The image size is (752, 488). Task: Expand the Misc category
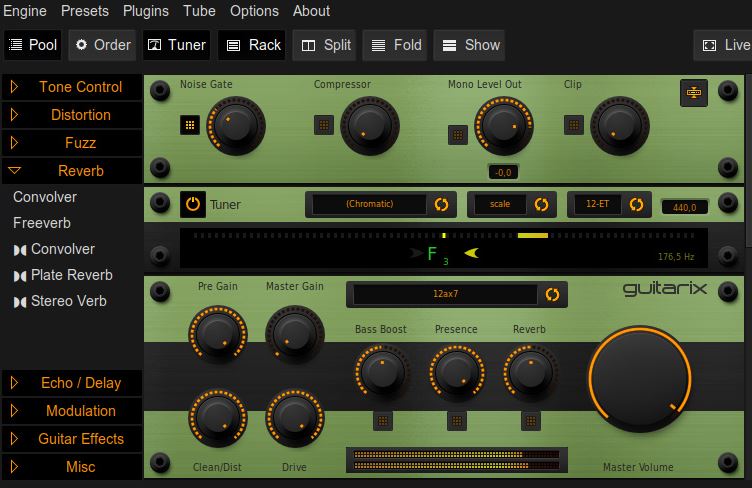pos(72,466)
